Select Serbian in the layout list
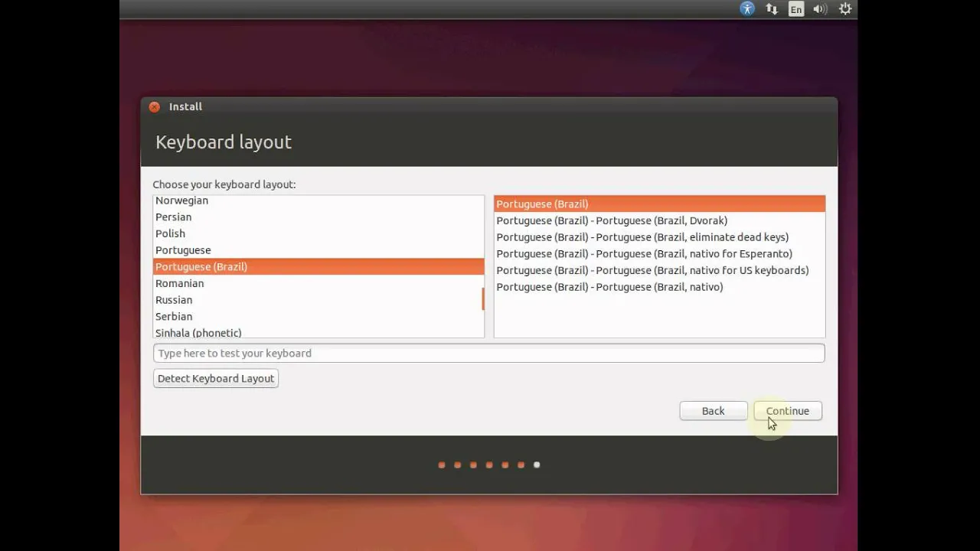Image resolution: width=980 pixels, height=551 pixels. 318,316
